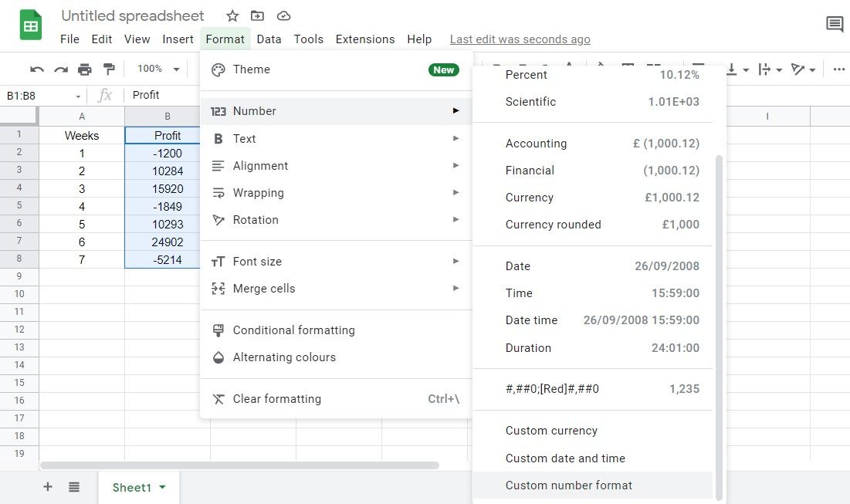
Task: Click the Name box showing B1:B8
Action: pos(43,96)
